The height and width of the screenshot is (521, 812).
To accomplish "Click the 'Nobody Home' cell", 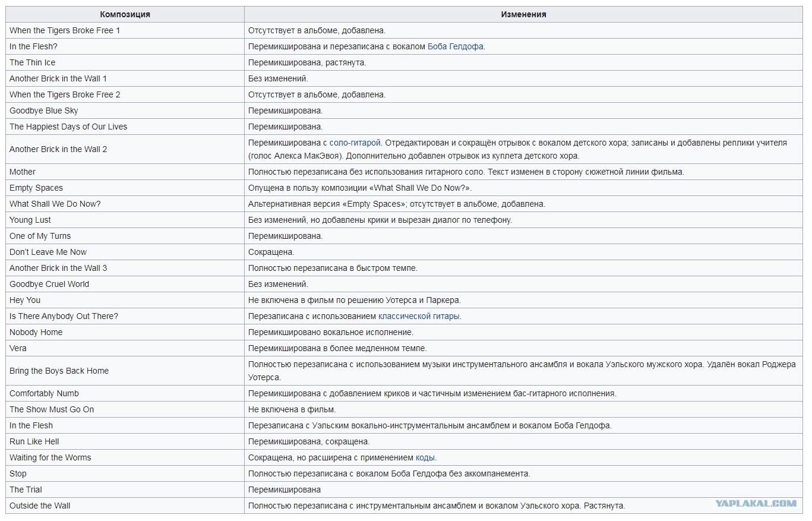I will click(125, 332).
